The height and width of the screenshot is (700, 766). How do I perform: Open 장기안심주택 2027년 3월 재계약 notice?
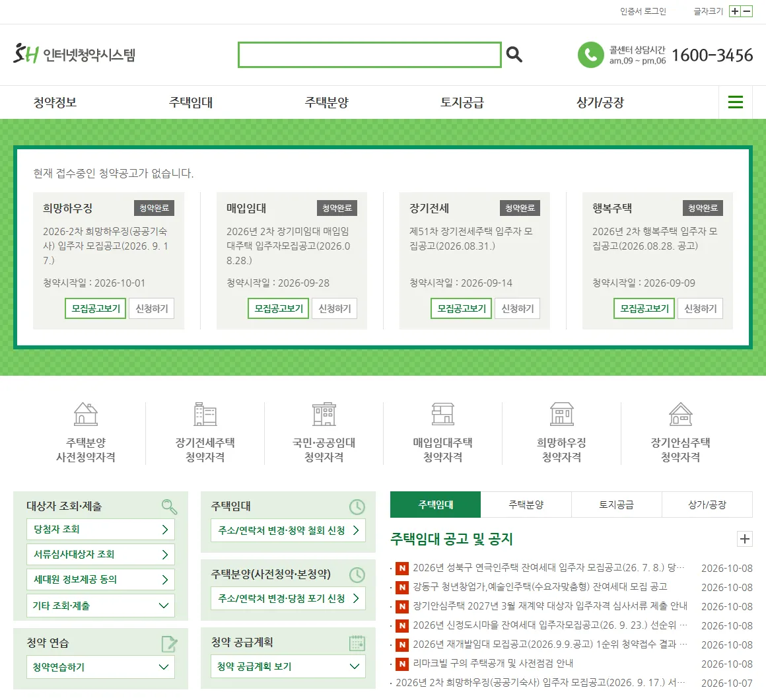(550, 606)
